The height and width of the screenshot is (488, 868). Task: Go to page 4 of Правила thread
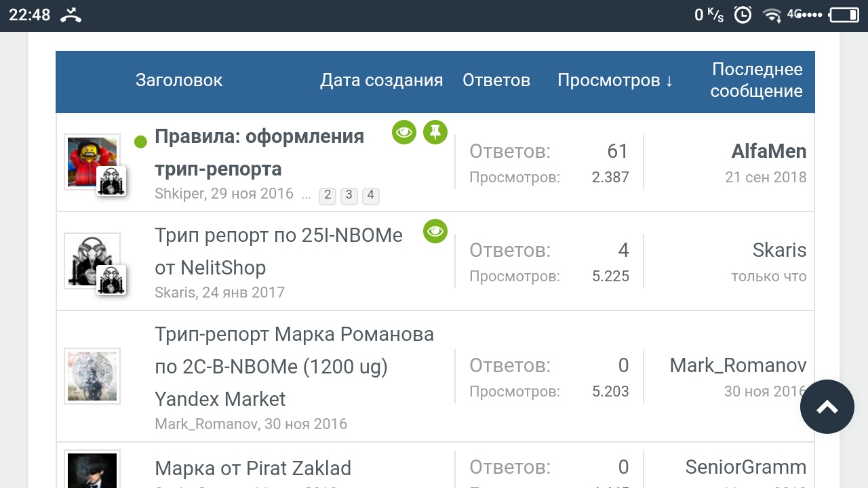[370, 196]
